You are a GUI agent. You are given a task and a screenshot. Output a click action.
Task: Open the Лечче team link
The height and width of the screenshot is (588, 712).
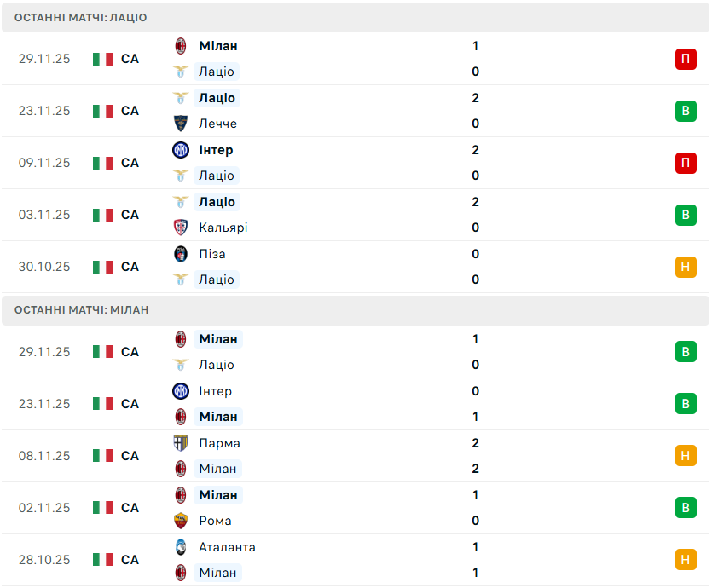(217, 124)
